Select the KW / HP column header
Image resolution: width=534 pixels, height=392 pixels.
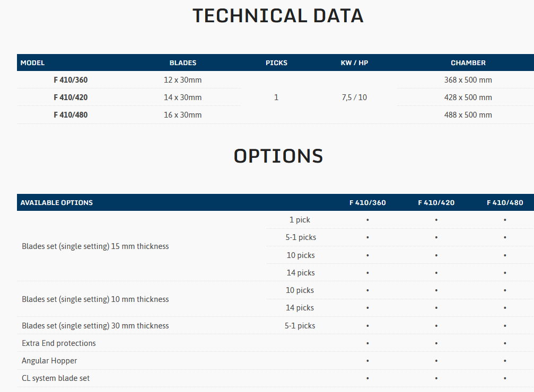tap(354, 63)
